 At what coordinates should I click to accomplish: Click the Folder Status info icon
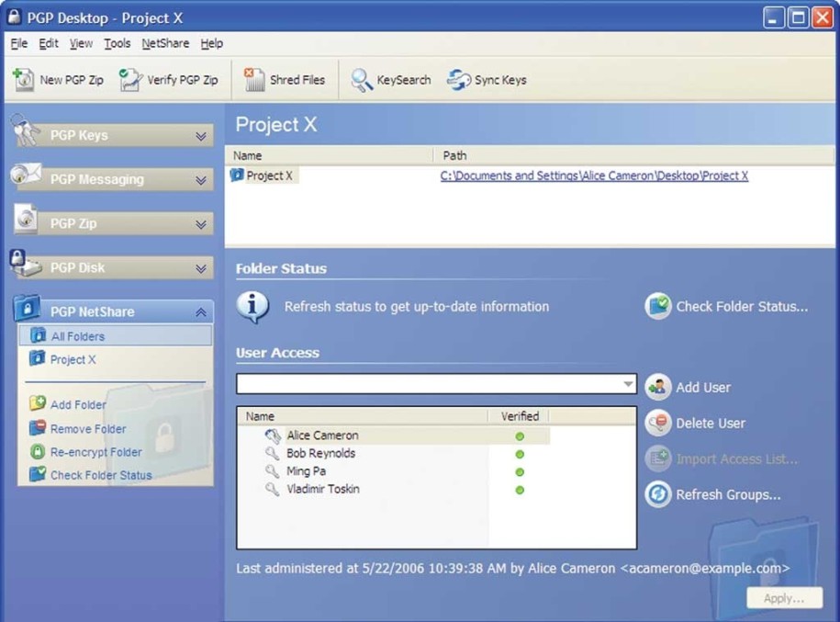click(252, 307)
